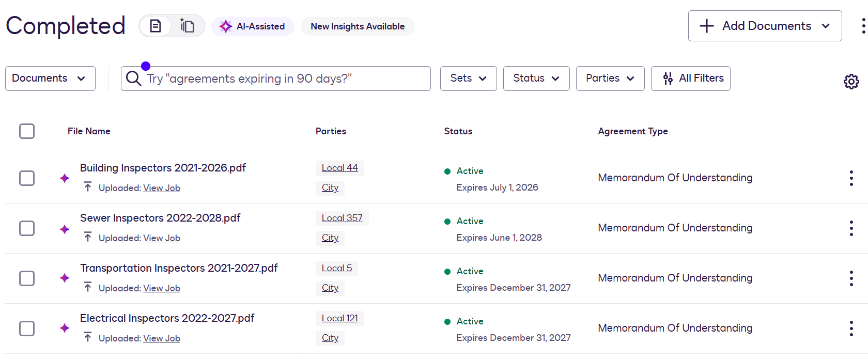Screen dimensions: 868x359
Task: Click the plus icon in Add Documents
Action: pyautogui.click(x=706, y=26)
